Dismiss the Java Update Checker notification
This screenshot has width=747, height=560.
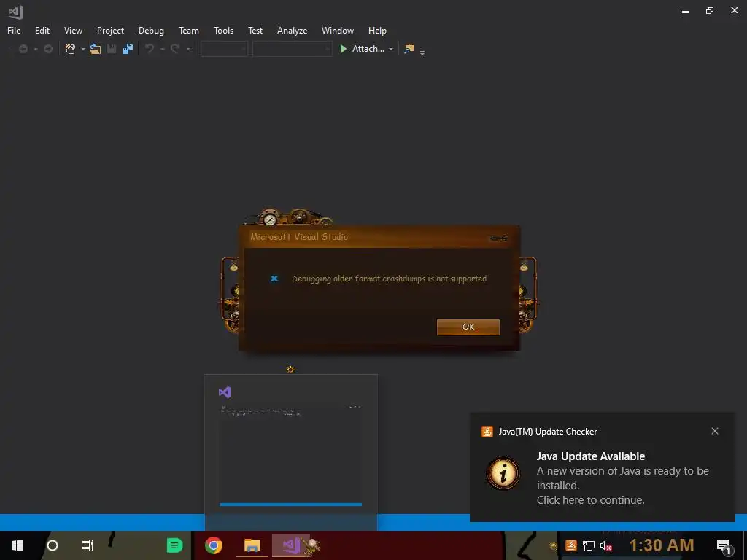coord(715,431)
